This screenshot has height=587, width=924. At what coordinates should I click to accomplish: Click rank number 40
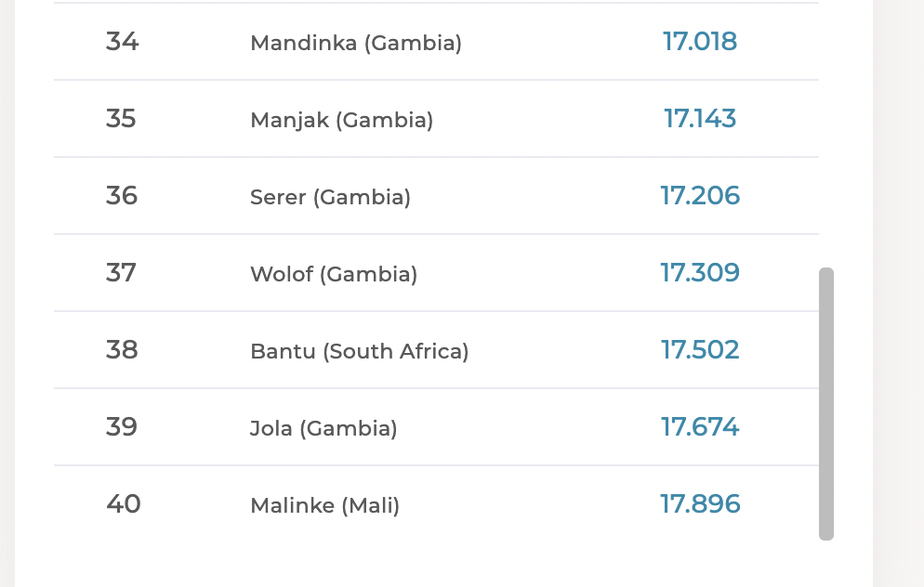(123, 504)
